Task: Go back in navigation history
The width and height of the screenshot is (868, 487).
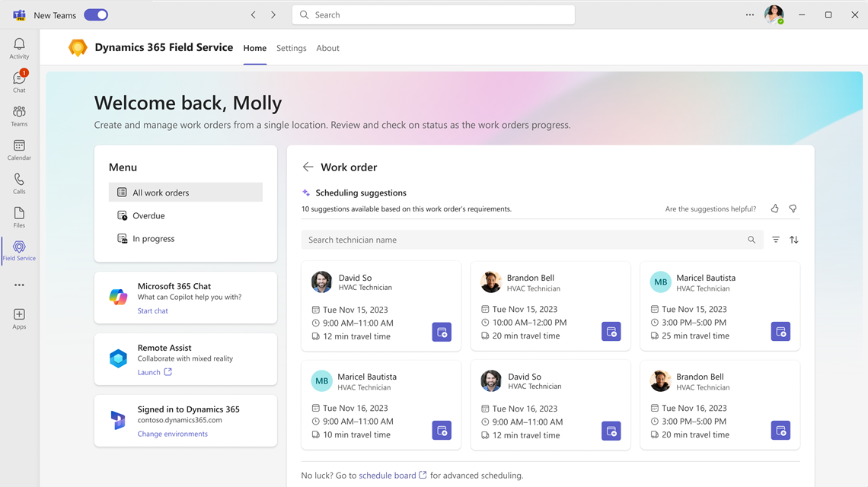Action: tap(253, 15)
